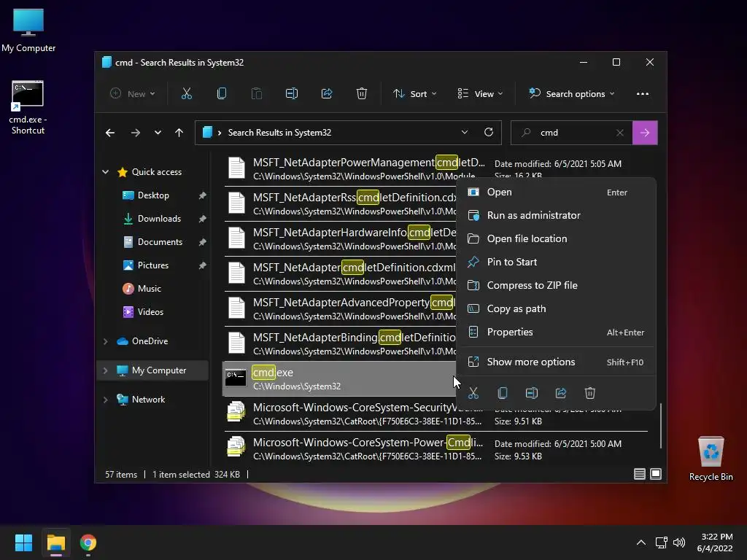The image size is (747, 560).
Task: Clear the cmd search text
Action: [620, 133]
